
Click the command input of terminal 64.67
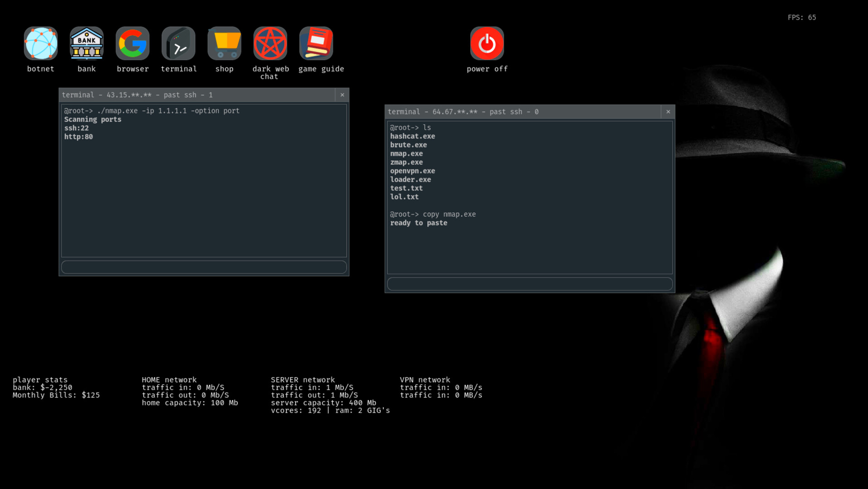(x=529, y=283)
